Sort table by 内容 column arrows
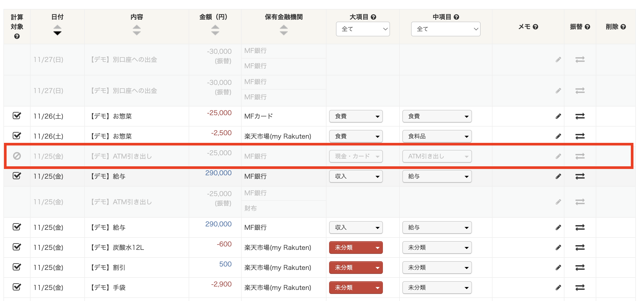The height and width of the screenshot is (301, 644). click(136, 30)
